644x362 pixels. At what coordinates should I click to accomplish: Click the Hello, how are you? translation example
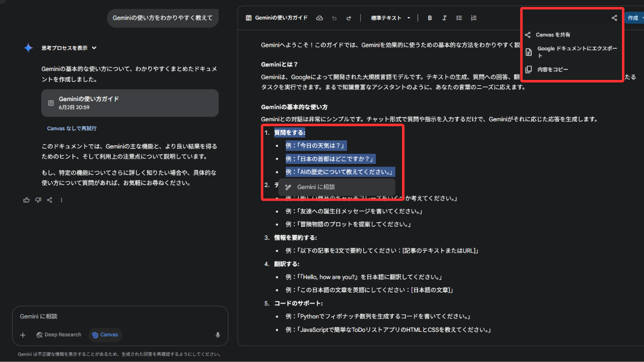(x=364, y=277)
